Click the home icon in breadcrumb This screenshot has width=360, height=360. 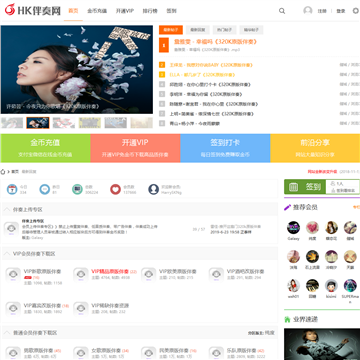3,172
